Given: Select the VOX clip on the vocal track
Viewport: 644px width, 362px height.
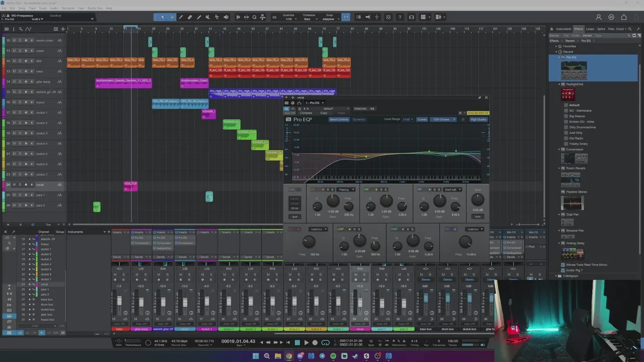Looking at the screenshot, I should [130, 186].
